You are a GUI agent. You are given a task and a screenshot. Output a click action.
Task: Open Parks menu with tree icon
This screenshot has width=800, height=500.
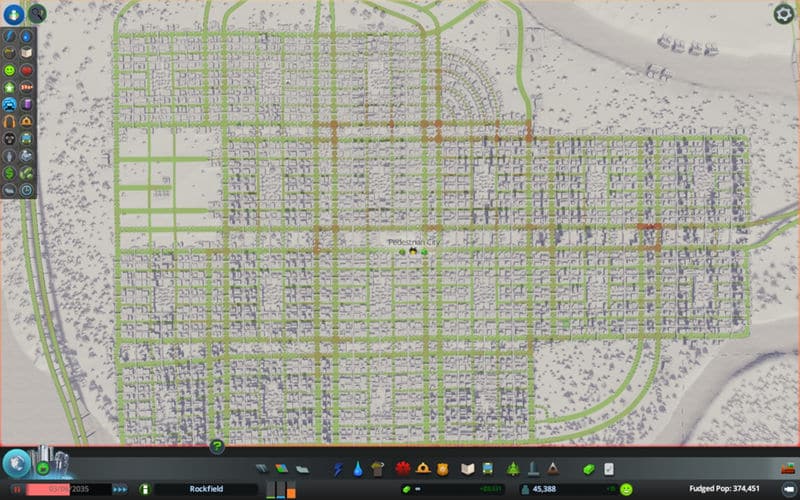click(512, 468)
